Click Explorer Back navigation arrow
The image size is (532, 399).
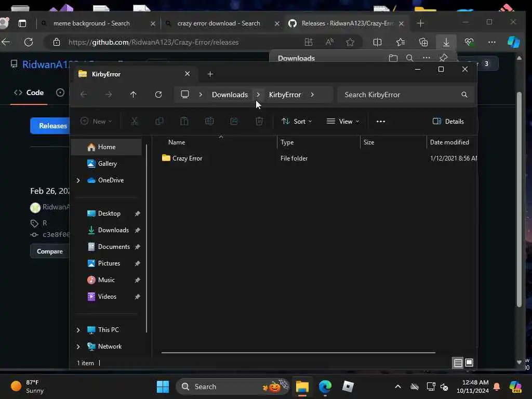click(84, 95)
